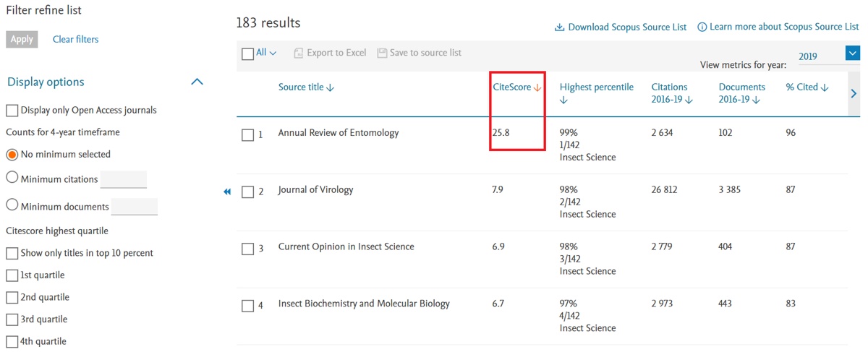Click the Export to Excel icon
This screenshot has width=868, height=352.
pyautogui.click(x=298, y=53)
